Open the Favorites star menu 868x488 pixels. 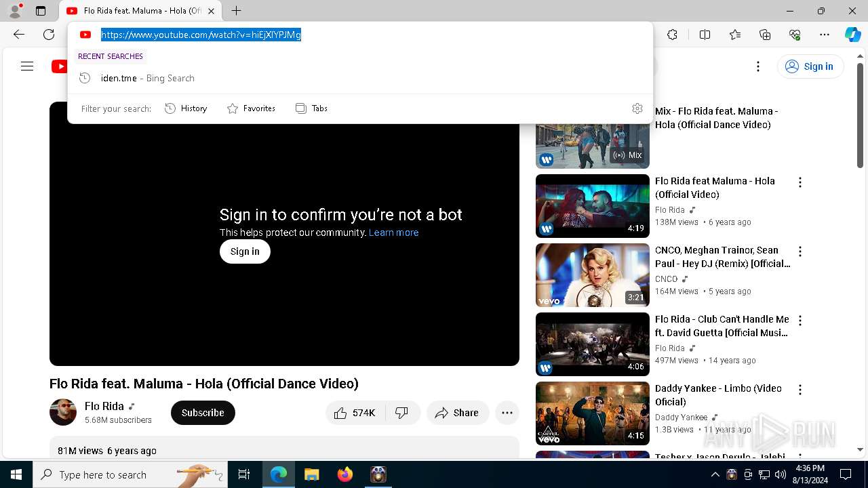coord(735,35)
